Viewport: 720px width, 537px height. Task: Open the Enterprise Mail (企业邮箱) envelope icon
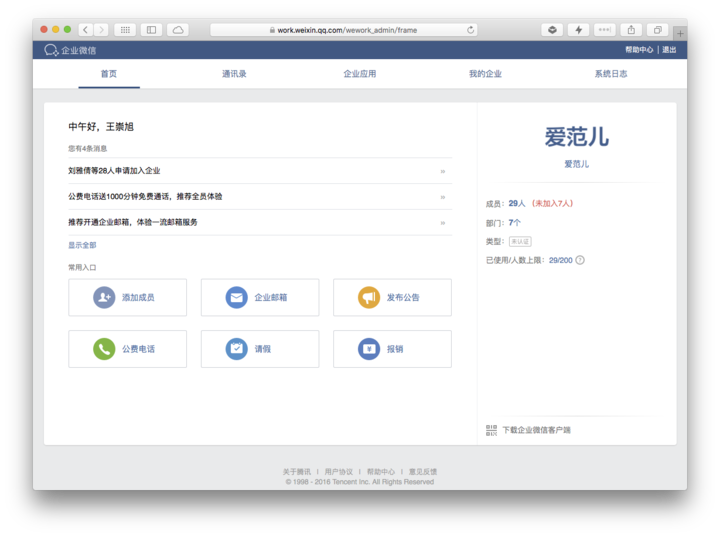tap(236, 297)
